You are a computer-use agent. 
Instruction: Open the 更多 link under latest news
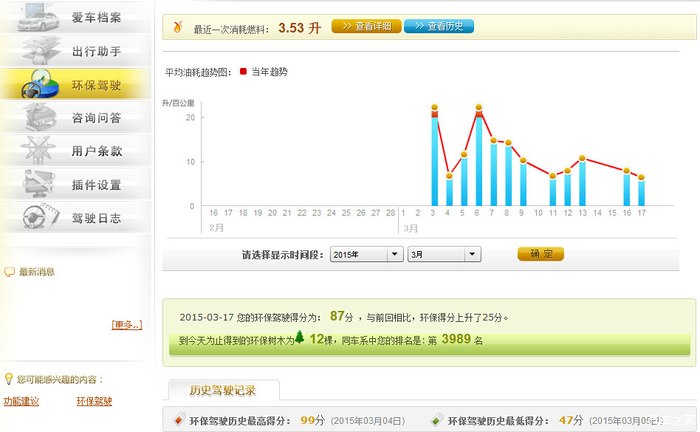coord(127,324)
